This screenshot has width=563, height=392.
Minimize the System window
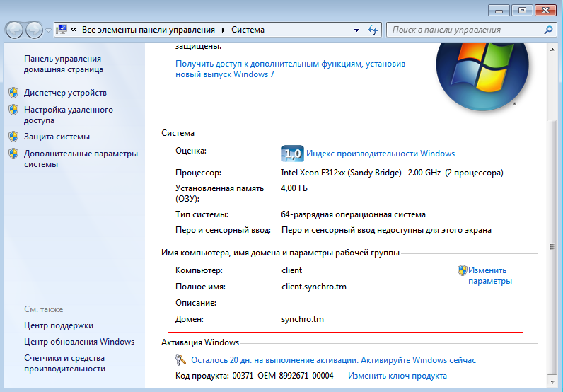(499, 11)
